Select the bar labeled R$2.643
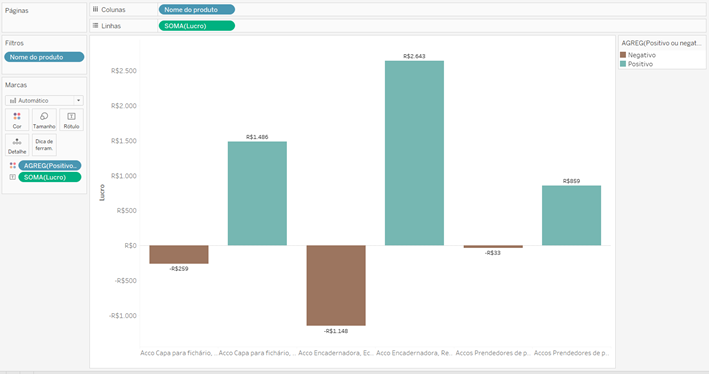Image resolution: width=709 pixels, height=374 pixels. point(414,153)
